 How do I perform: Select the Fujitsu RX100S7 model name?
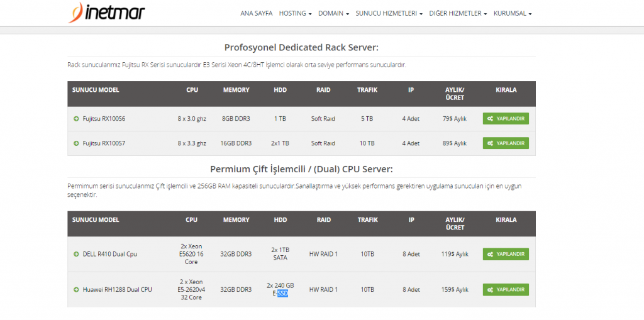(104, 143)
